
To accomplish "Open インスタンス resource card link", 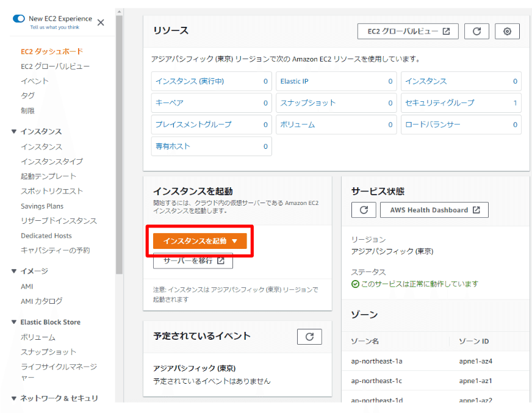I will click(426, 81).
